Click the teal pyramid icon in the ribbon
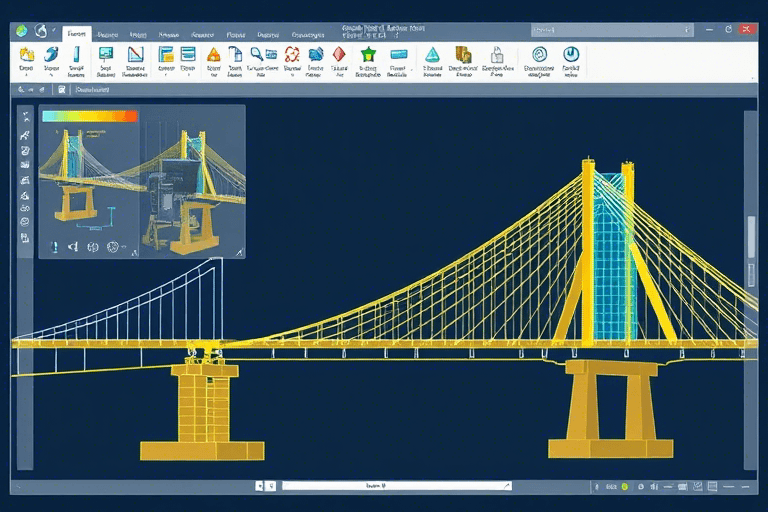The image size is (768, 512). coord(432,55)
